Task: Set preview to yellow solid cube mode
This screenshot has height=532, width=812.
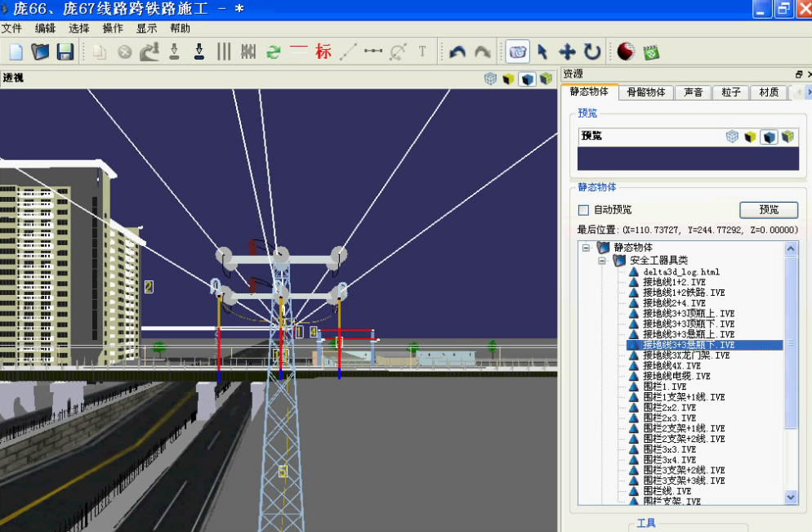Action: pos(750,136)
